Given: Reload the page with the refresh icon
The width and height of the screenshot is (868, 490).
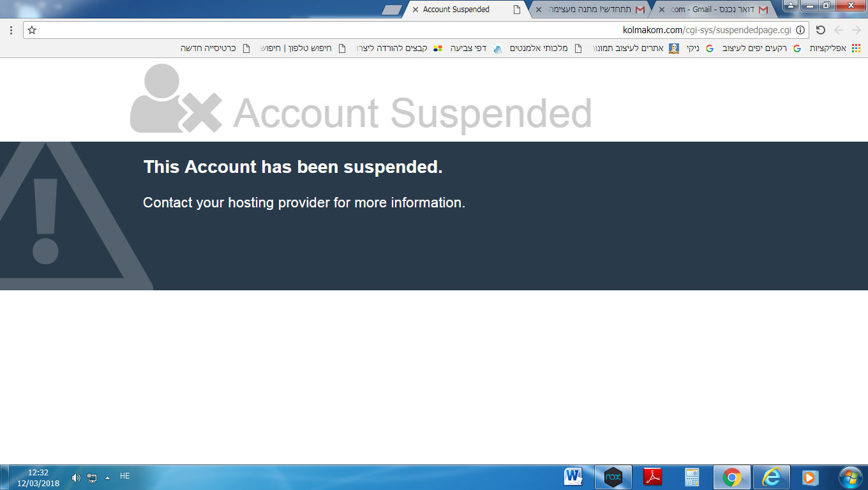Looking at the screenshot, I should click(821, 30).
